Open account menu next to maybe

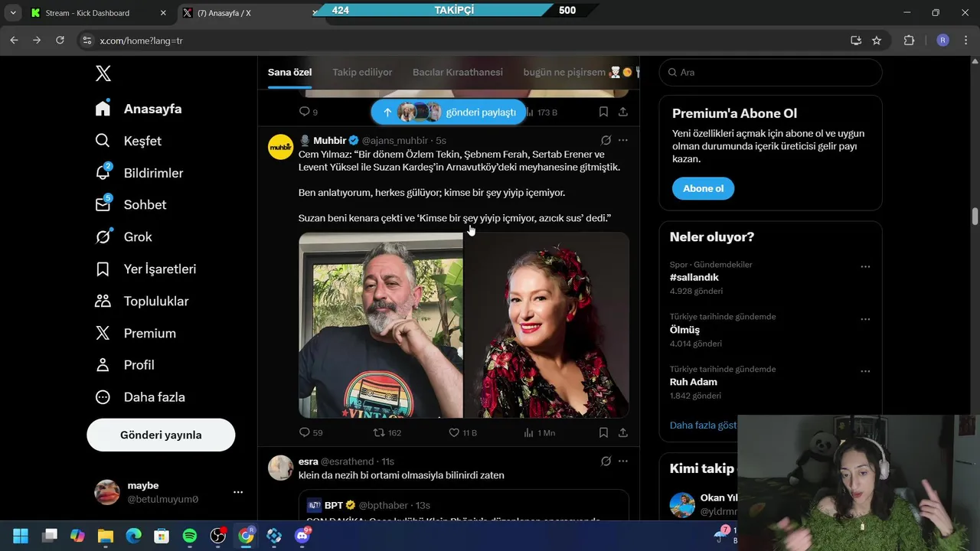[238, 492]
